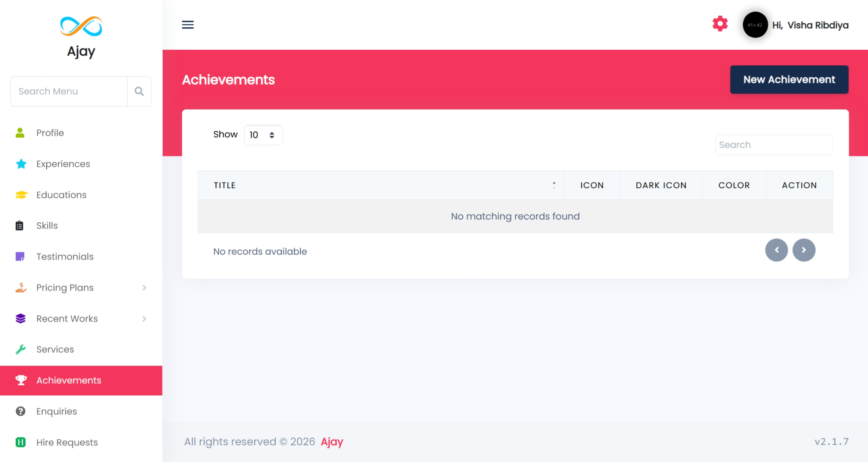The width and height of the screenshot is (868, 462).
Task: Focus the table Search input field
Action: click(773, 145)
